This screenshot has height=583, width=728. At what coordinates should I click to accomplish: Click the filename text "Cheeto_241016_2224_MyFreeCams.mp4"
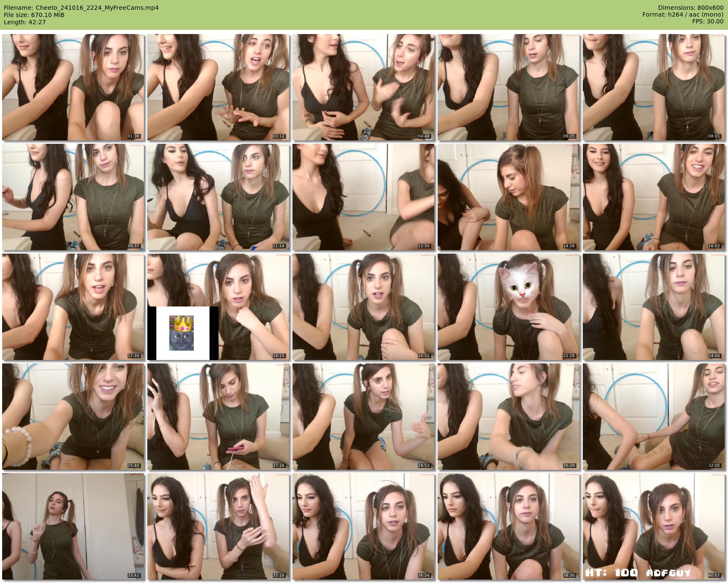(97, 8)
